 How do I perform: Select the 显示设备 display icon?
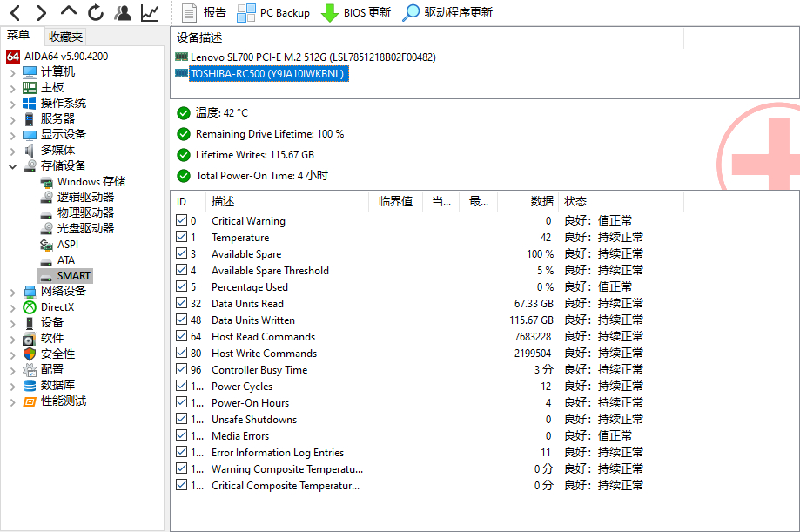pyautogui.click(x=30, y=135)
